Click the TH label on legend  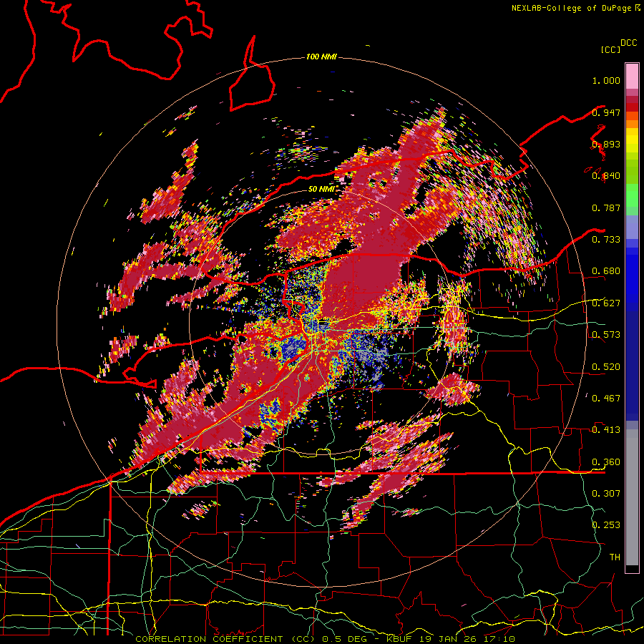(615, 557)
